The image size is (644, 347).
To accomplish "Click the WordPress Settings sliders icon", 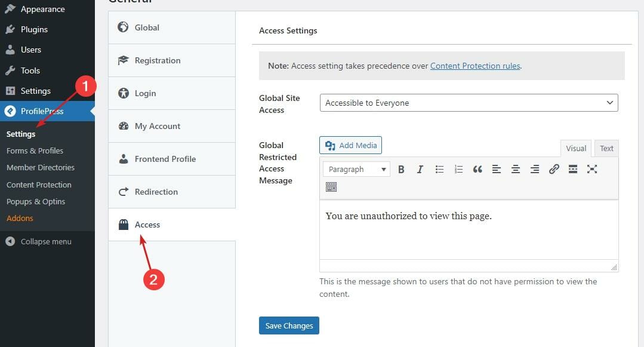I will click(x=10, y=91).
